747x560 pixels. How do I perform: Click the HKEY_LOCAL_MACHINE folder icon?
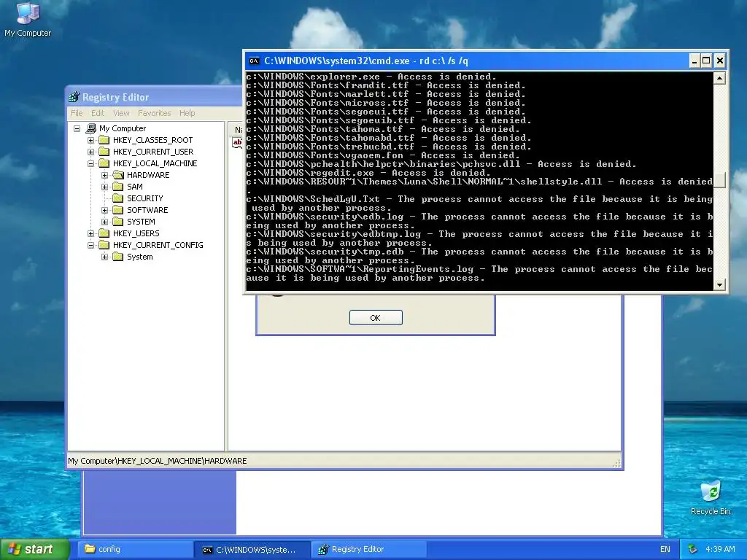coord(104,163)
